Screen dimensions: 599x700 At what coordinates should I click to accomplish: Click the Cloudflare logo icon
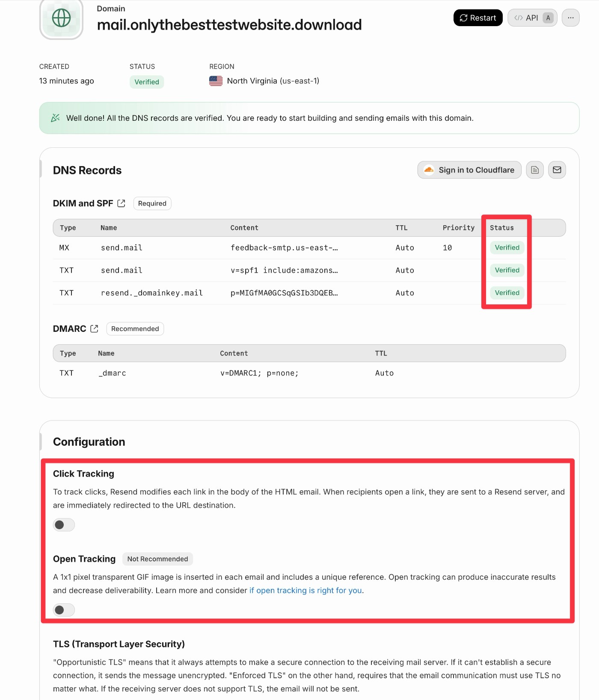pyautogui.click(x=429, y=170)
